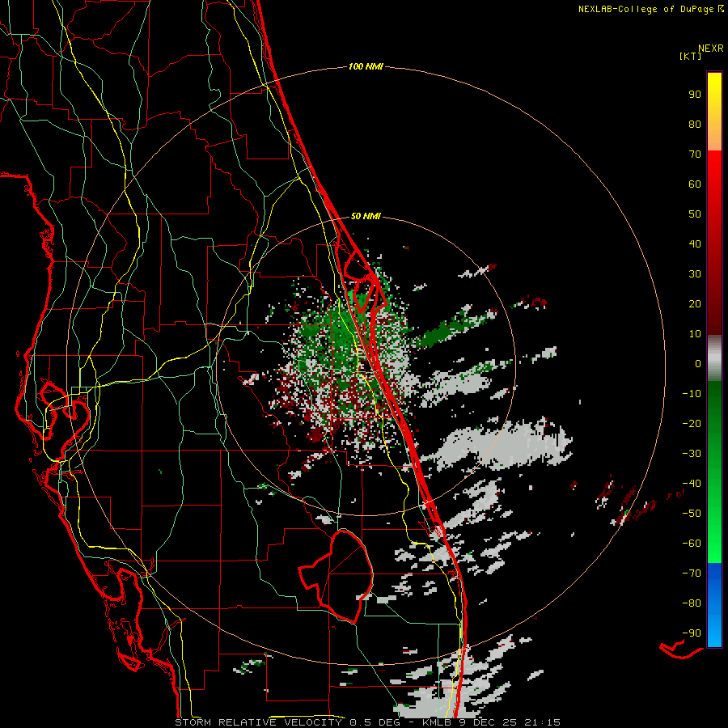Click the 20 value on the velocity scale
This screenshot has width=728, height=728.
[695, 303]
